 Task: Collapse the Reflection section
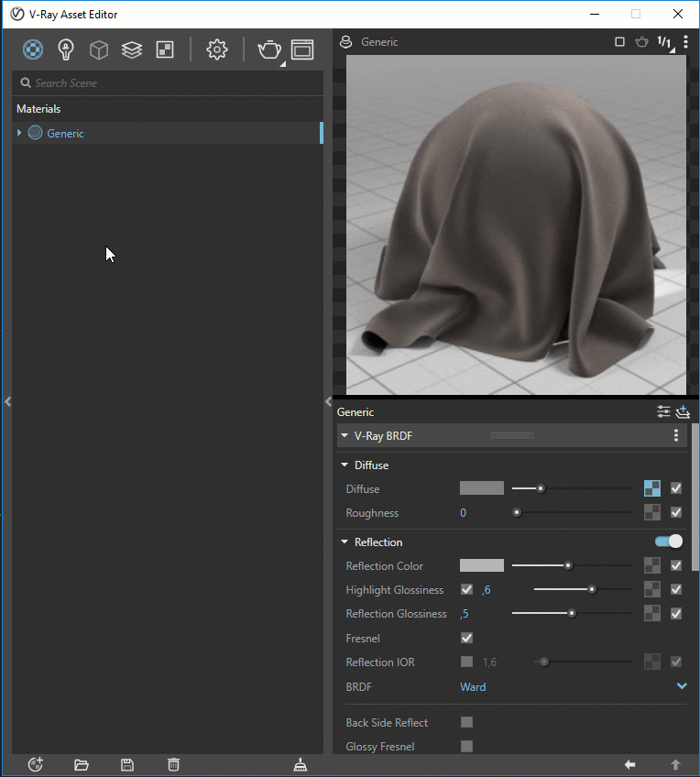pos(345,542)
